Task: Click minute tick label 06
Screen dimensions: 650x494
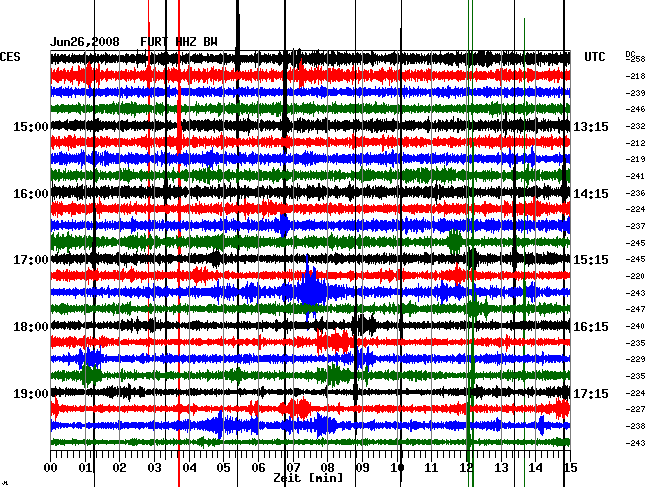Action: (x=258, y=468)
